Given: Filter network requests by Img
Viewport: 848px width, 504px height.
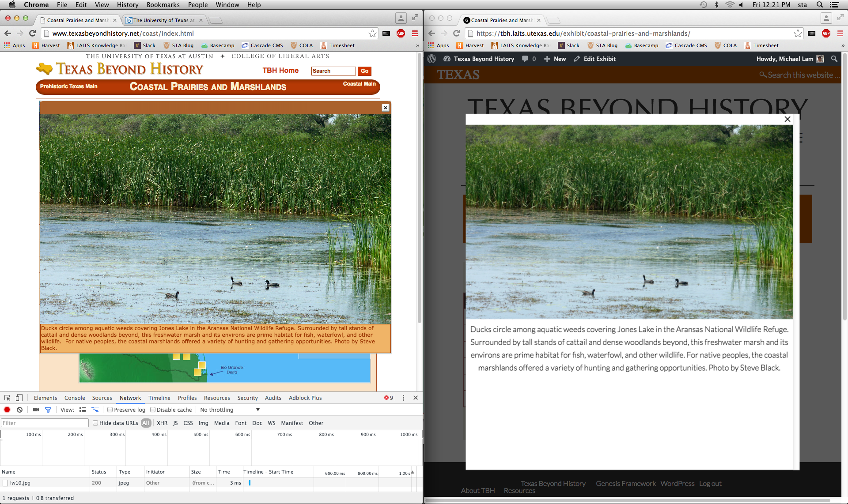Looking at the screenshot, I should point(203,423).
